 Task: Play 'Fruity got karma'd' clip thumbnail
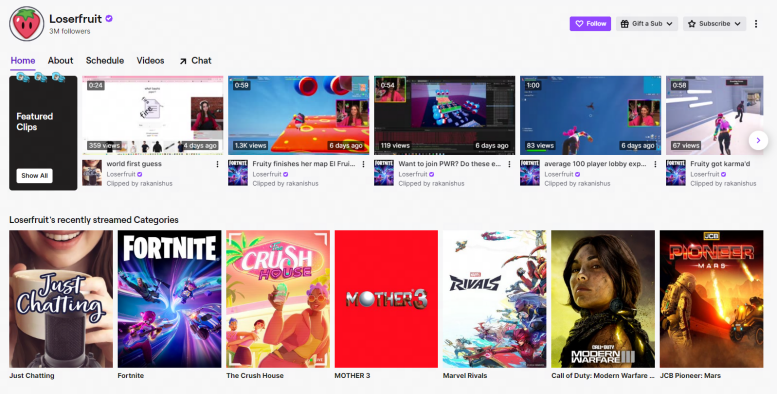tap(715, 115)
